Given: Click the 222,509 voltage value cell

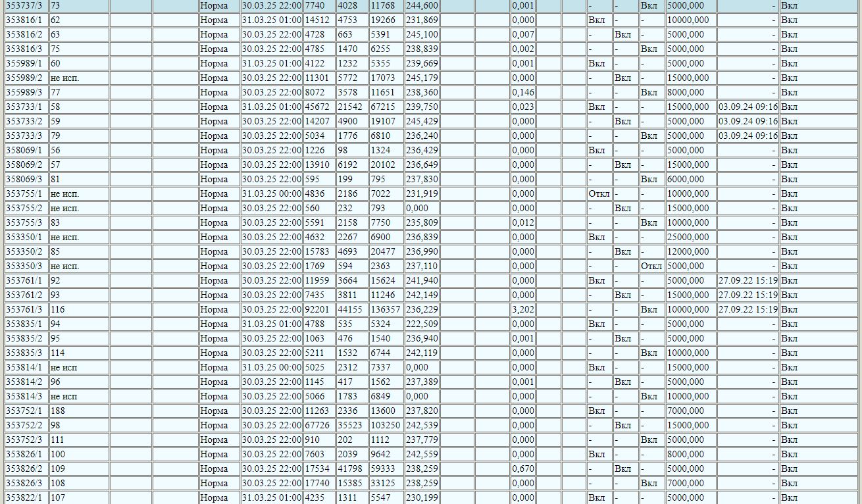Looking at the screenshot, I should 422,324.
